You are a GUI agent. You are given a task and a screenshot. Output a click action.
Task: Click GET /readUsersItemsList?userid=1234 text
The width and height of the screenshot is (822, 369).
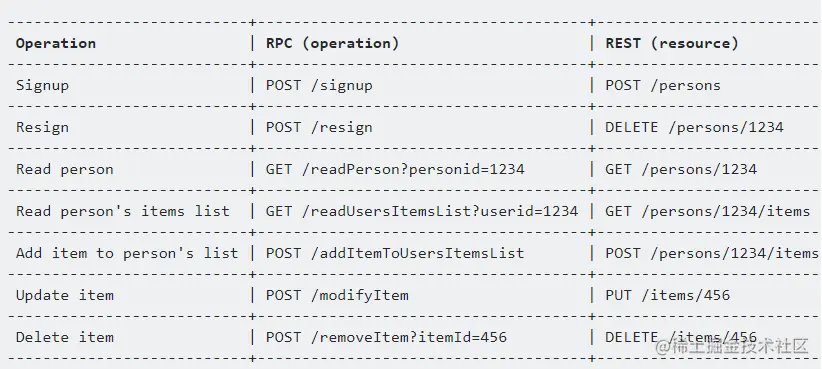pyautogui.click(x=422, y=211)
